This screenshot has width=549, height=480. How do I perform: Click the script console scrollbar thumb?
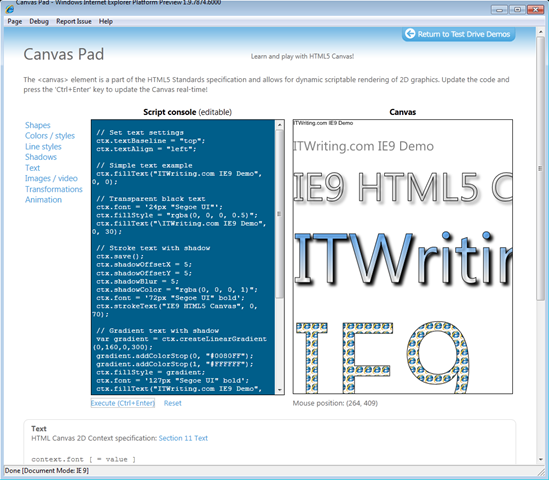[279, 214]
